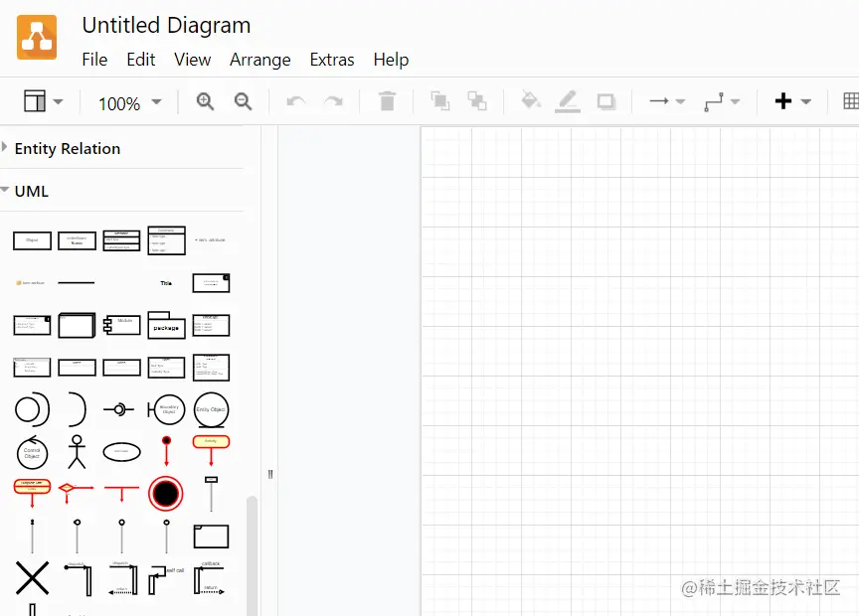Select the horizontal divider line shape
Screen dimensions: 859x616
77,283
